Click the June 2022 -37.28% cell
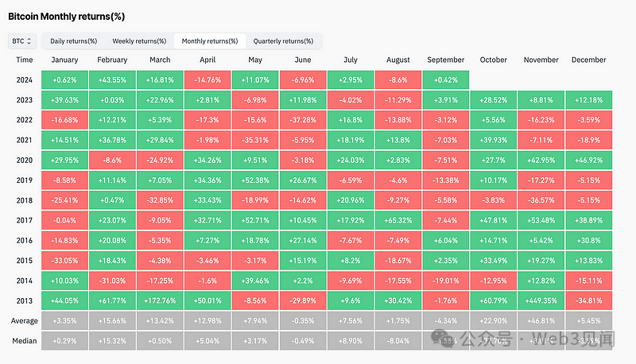Viewport: 636px width, 364px height. pyautogui.click(x=303, y=120)
